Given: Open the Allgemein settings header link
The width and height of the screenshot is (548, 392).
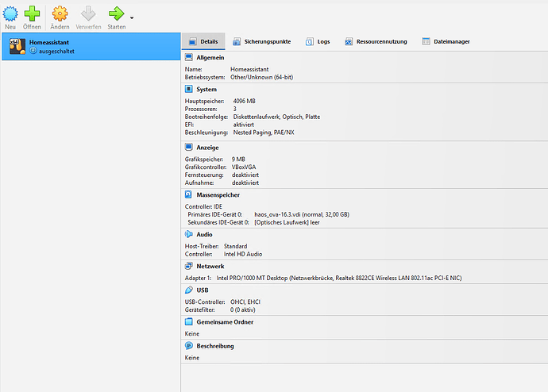Looking at the screenshot, I should [x=210, y=58].
